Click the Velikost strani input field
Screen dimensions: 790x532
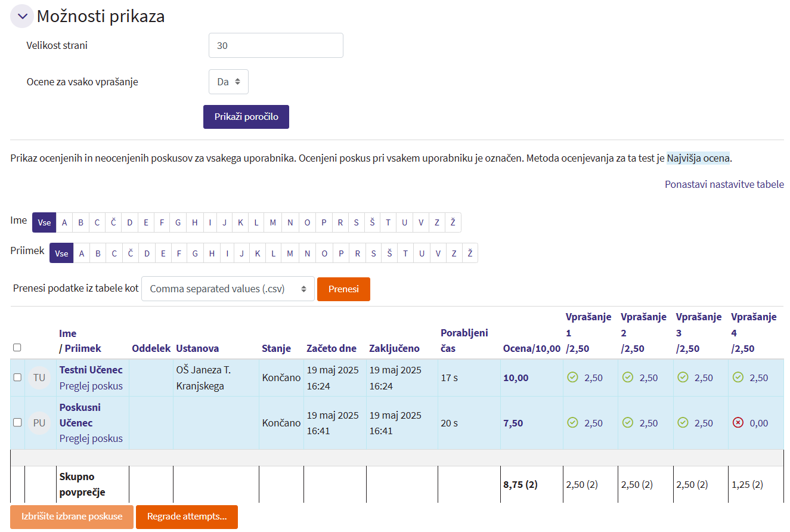(275, 45)
